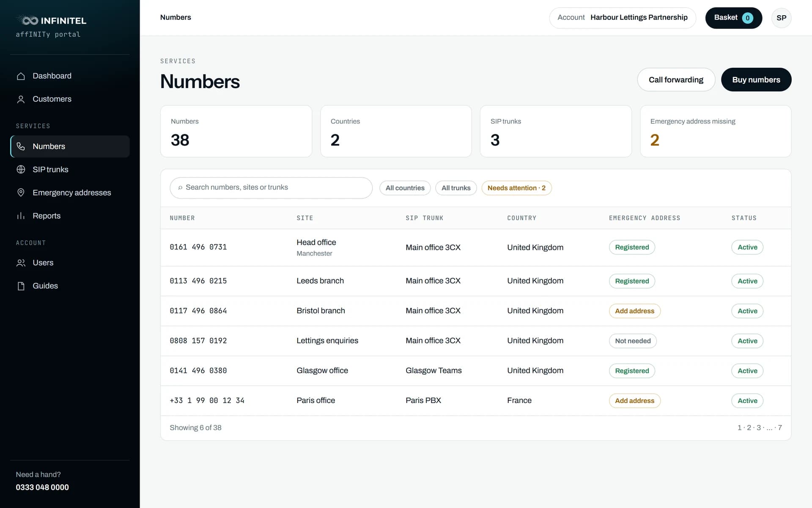Click the Glasgow Teams trunk cell
This screenshot has height=508, width=812.
coord(433,371)
